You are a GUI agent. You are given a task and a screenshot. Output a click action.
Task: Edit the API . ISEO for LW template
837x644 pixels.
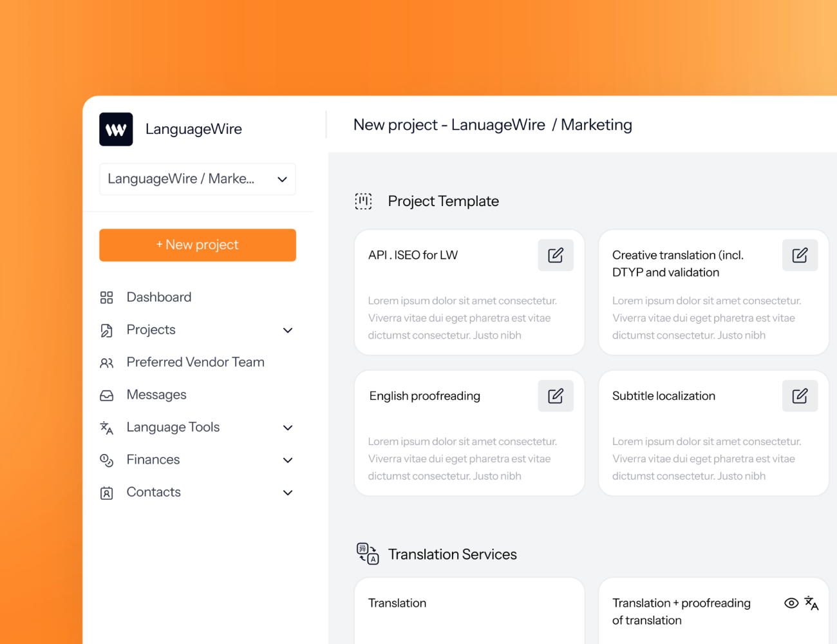pyautogui.click(x=555, y=255)
